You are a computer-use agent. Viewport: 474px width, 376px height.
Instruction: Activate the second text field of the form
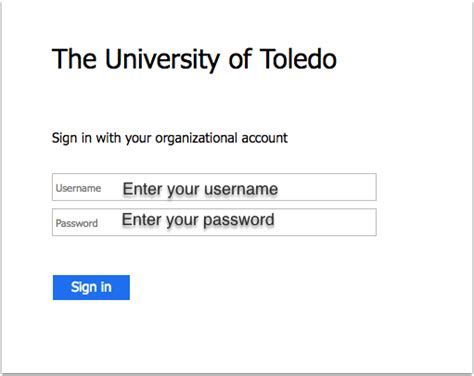point(214,222)
